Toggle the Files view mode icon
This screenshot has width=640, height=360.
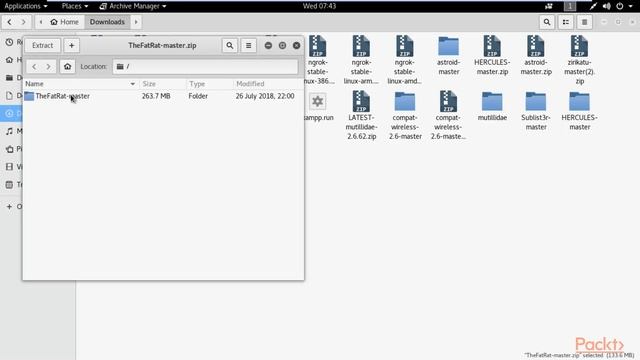point(566,22)
